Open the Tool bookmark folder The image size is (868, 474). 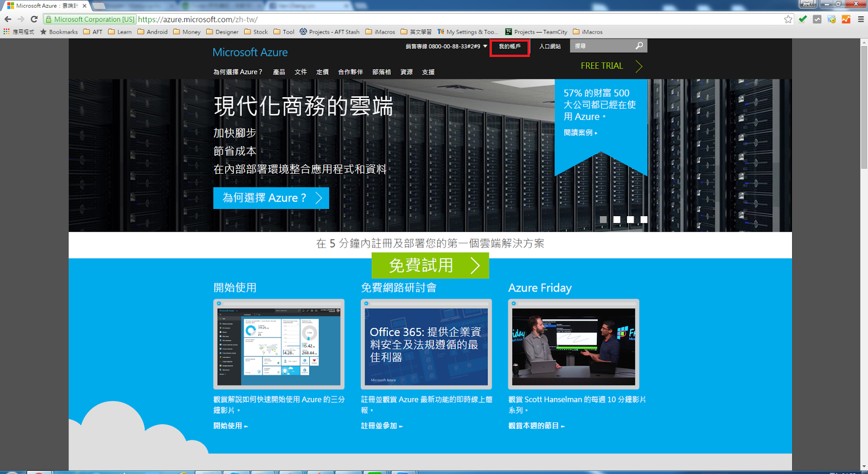(x=284, y=32)
